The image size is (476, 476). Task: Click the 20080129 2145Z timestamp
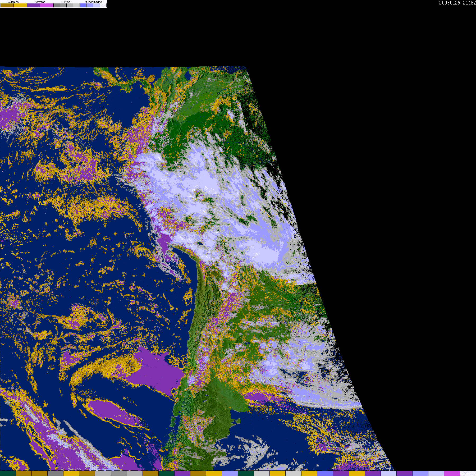(x=457, y=3)
